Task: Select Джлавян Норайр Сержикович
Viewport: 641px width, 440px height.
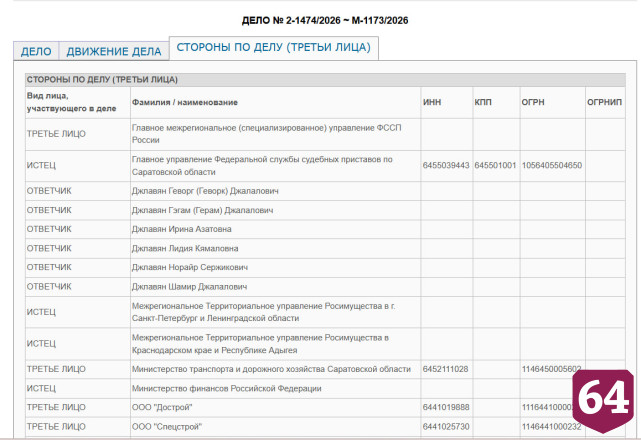Action: pos(190,267)
